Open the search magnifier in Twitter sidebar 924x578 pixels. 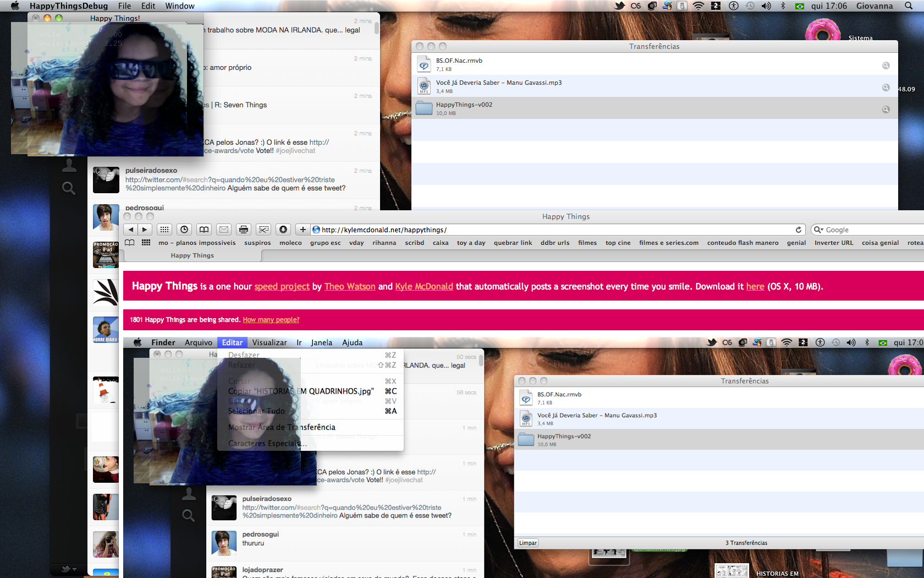click(x=69, y=189)
